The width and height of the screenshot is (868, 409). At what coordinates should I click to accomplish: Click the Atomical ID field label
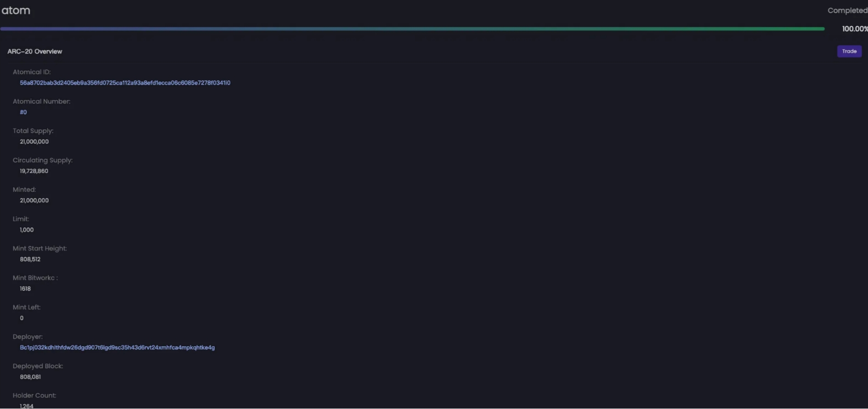click(32, 72)
